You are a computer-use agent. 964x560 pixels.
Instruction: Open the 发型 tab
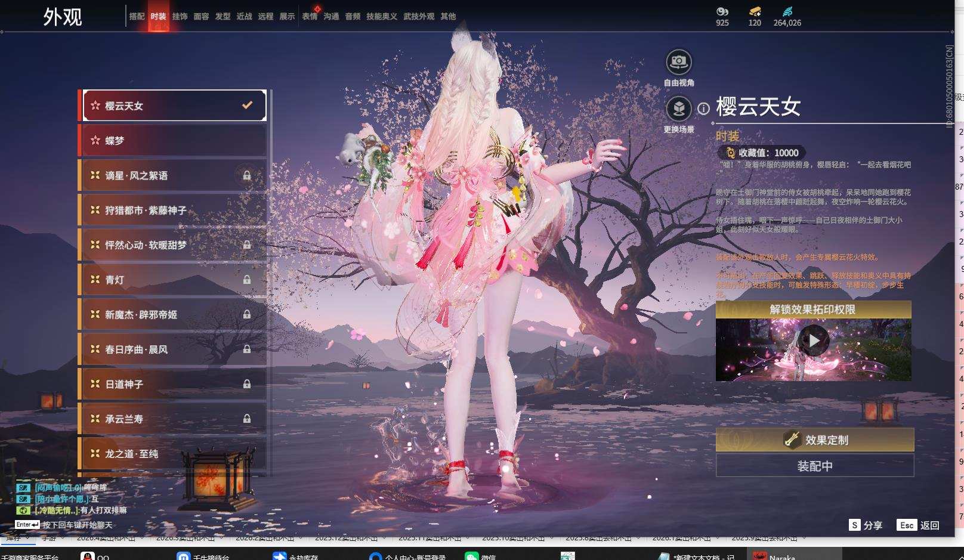(223, 17)
